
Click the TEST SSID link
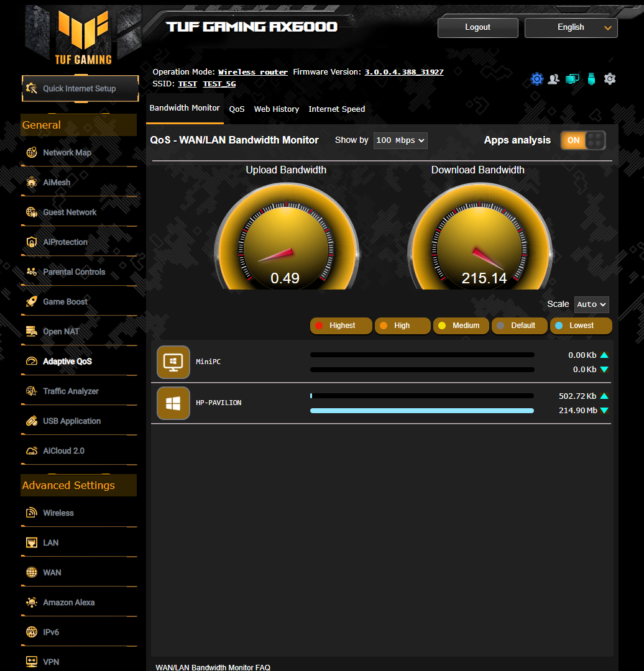(x=188, y=84)
